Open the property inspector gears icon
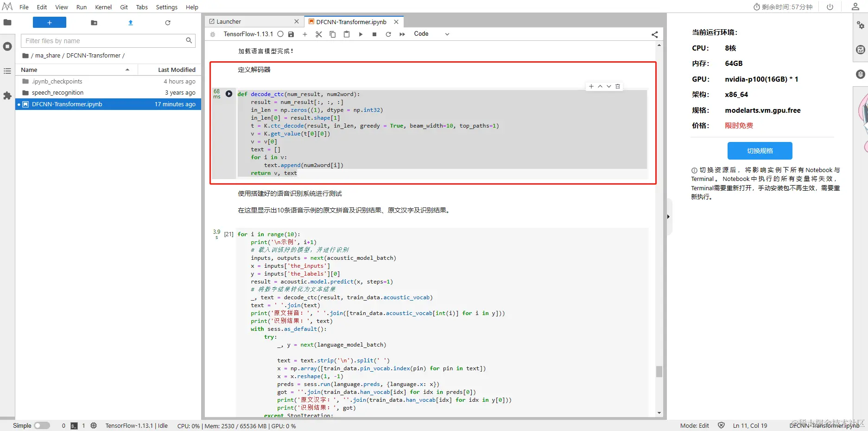Viewport: 868px width, 431px height. 861,25
